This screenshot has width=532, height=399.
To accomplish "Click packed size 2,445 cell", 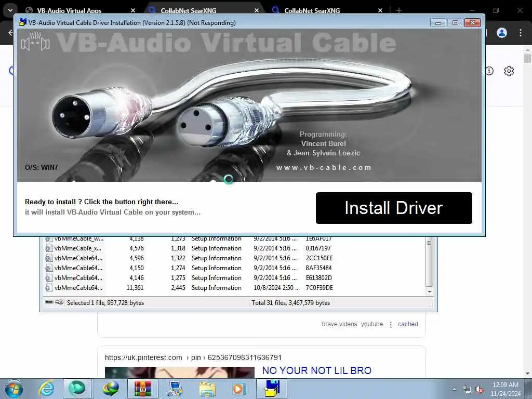I will click(178, 288).
